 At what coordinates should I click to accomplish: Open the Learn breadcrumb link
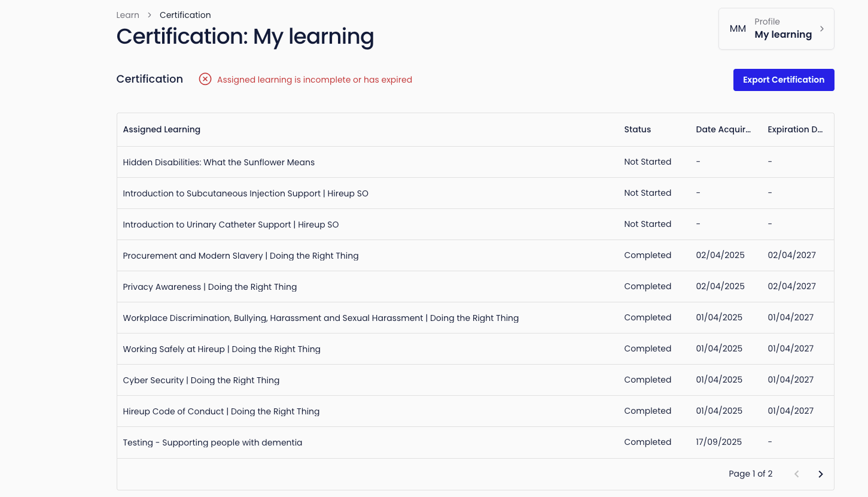127,15
